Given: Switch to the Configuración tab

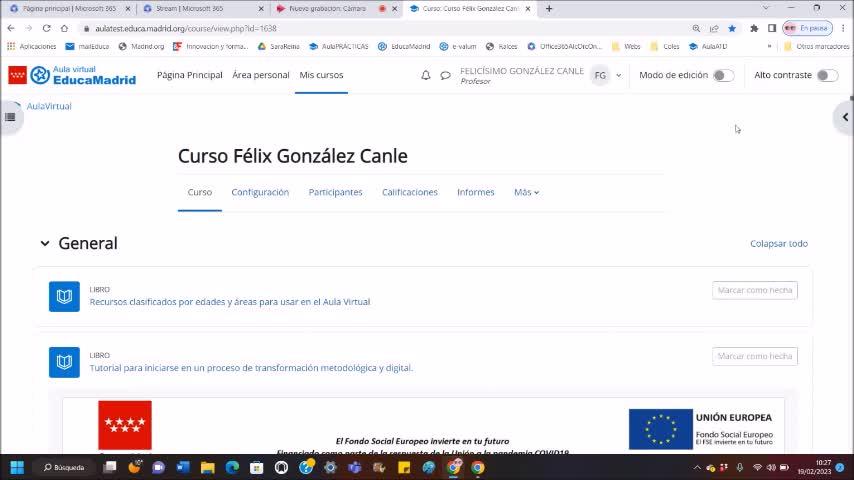Looking at the screenshot, I should coord(260,192).
